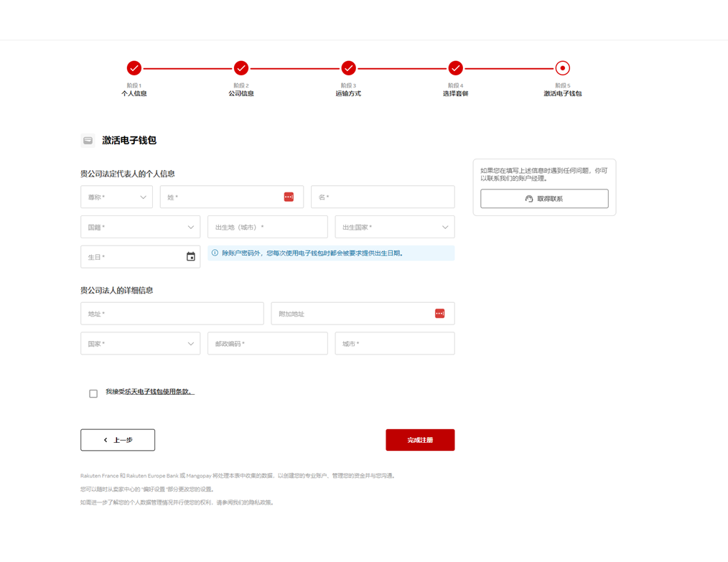
Task: Click the red ellipsis icon in 附加地址 field
Action: pos(439,313)
